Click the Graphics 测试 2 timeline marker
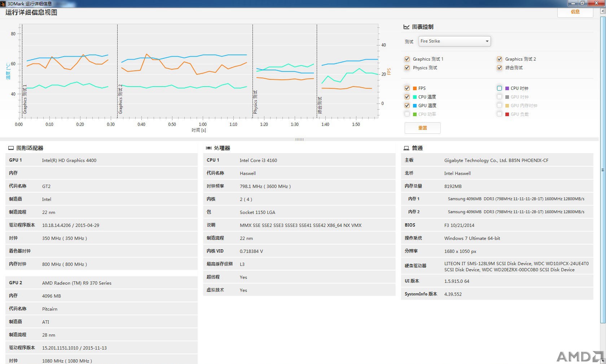 pyautogui.click(x=120, y=99)
